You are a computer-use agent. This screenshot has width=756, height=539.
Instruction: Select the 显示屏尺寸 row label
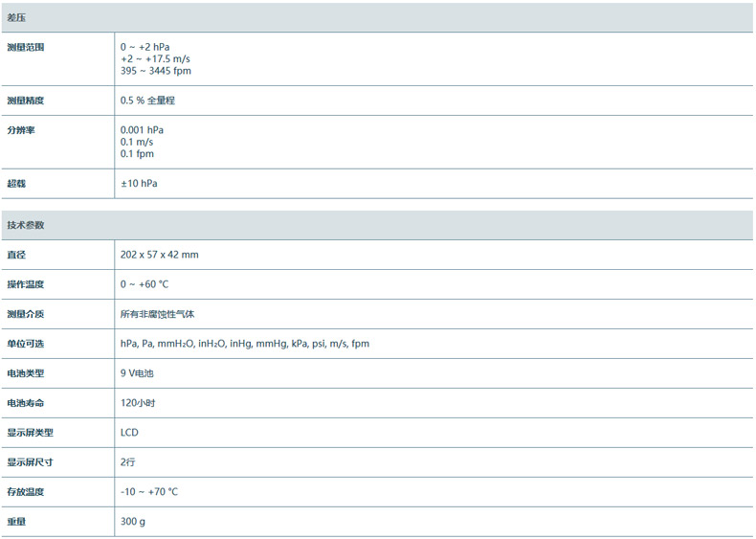31,462
